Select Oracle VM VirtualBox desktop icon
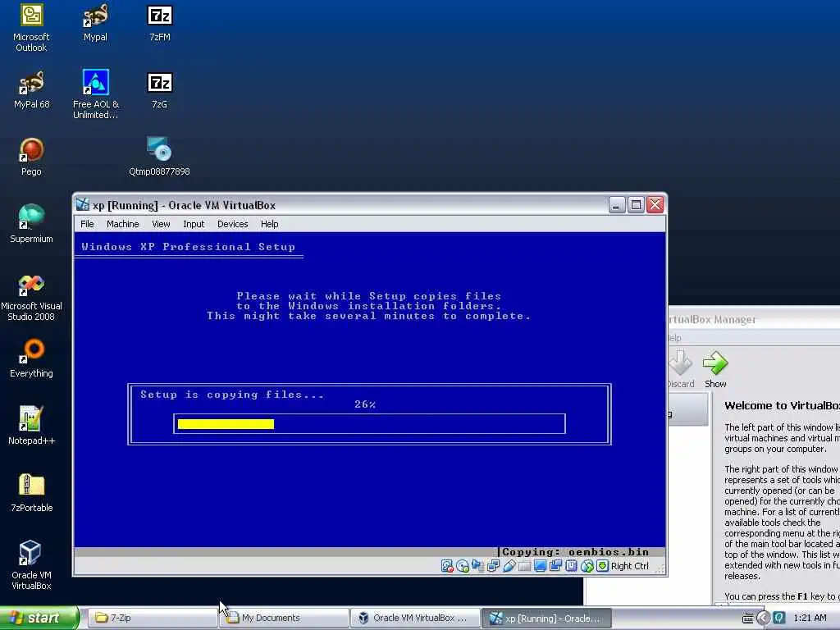This screenshot has height=630, width=840. pos(31,565)
